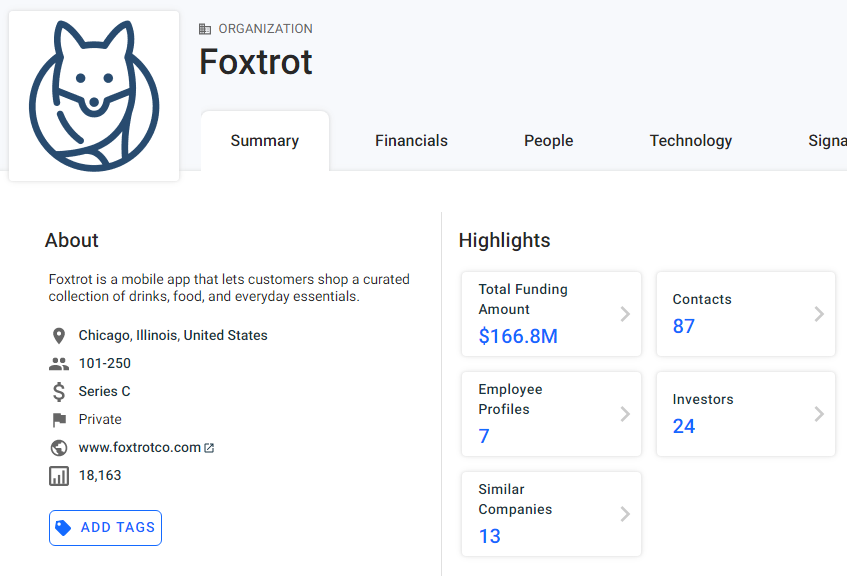
Task: Select the 101-250 employee count
Action: point(105,363)
